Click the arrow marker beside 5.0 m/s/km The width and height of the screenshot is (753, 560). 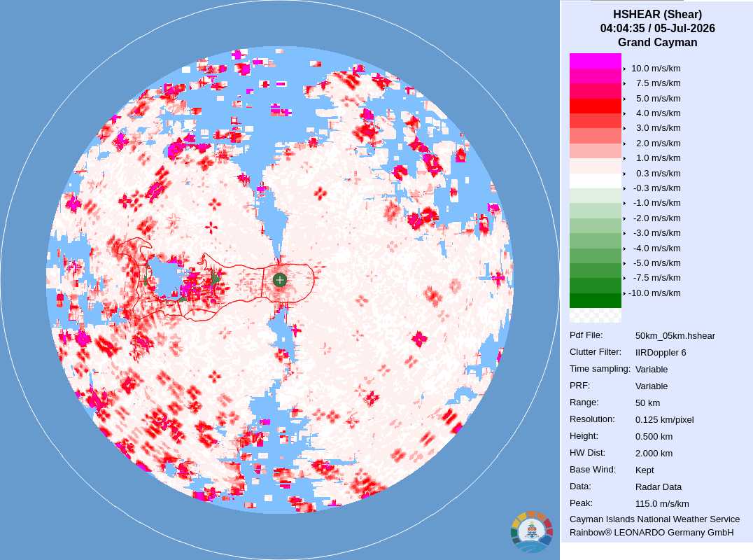pyautogui.click(x=624, y=99)
